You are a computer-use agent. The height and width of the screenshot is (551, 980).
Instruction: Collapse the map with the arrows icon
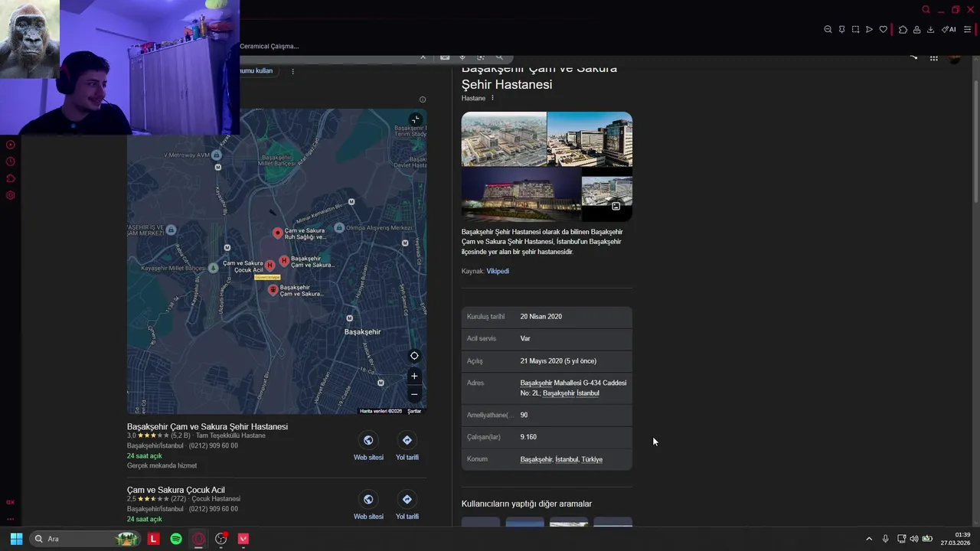415,119
